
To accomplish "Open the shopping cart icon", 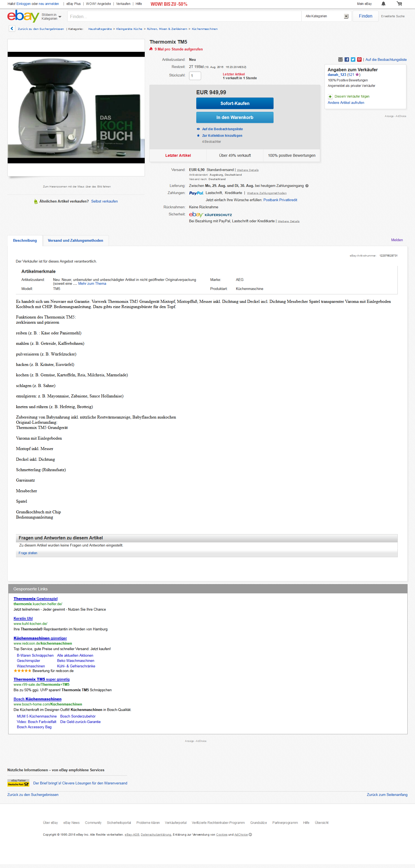I will click(399, 4).
